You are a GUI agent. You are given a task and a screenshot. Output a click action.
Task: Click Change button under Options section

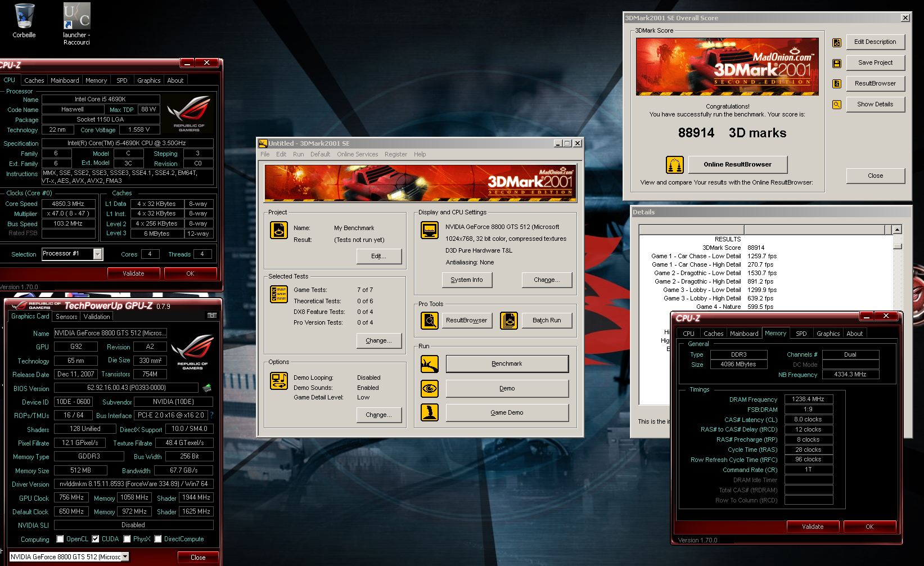tap(379, 415)
